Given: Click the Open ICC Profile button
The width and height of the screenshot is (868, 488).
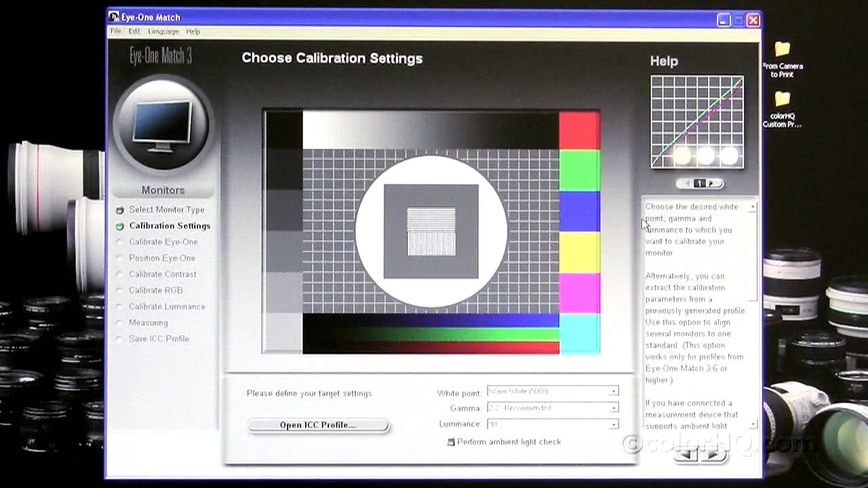Looking at the screenshot, I should [x=318, y=425].
